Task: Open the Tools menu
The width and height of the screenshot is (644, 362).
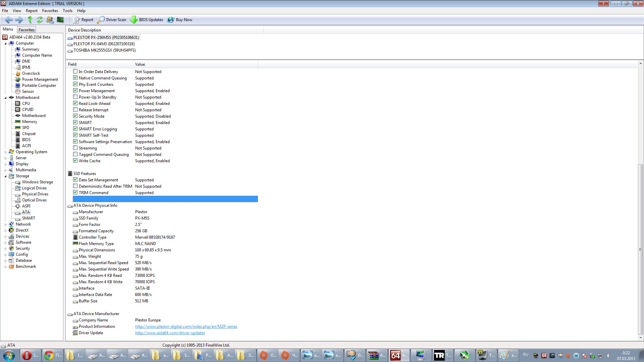Action: pyautogui.click(x=67, y=11)
